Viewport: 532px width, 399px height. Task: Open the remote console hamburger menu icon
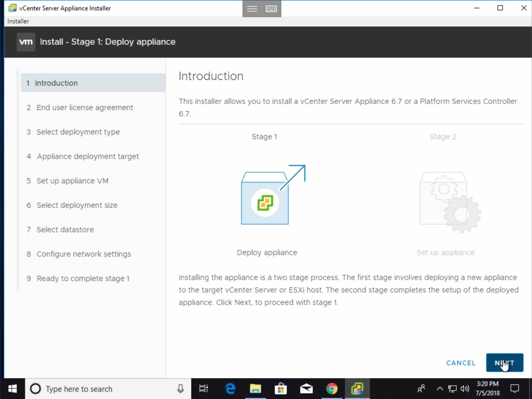(252, 9)
